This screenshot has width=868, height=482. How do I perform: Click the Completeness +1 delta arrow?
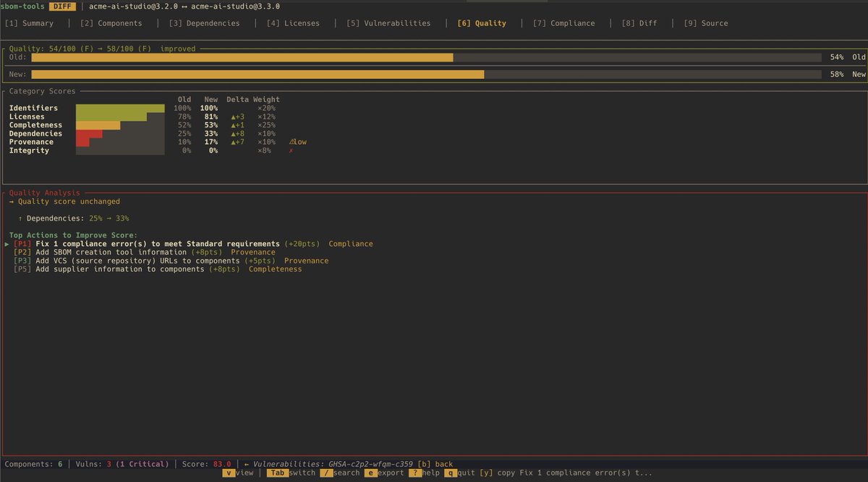click(238, 125)
